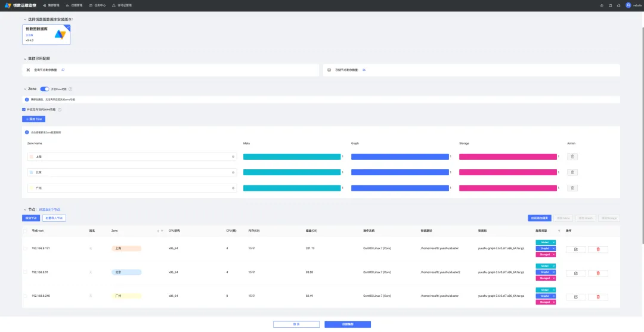Delete the 上海 zone with trash icon

572,156
